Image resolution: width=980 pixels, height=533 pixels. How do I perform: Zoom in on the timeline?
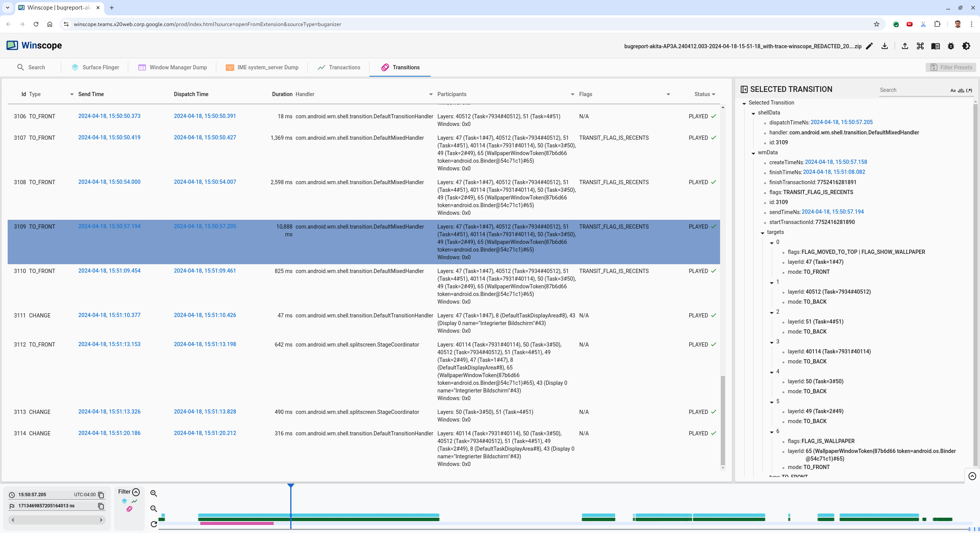pos(154,493)
